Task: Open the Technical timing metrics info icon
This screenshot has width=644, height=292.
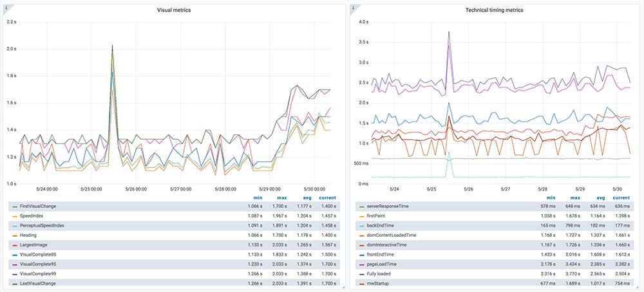Action: (352, 7)
